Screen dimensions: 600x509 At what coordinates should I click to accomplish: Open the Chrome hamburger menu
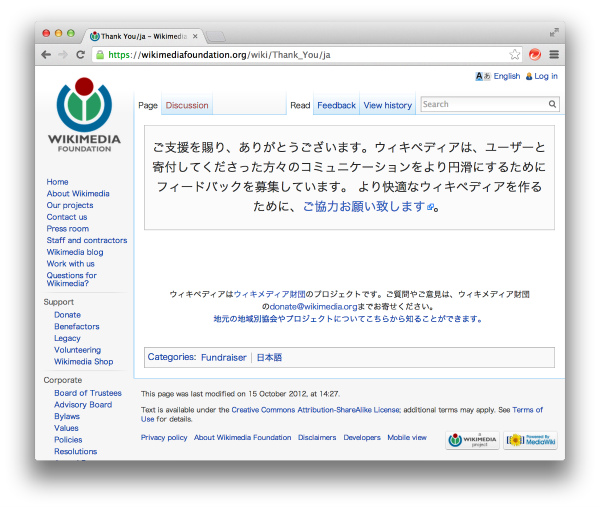pos(554,55)
